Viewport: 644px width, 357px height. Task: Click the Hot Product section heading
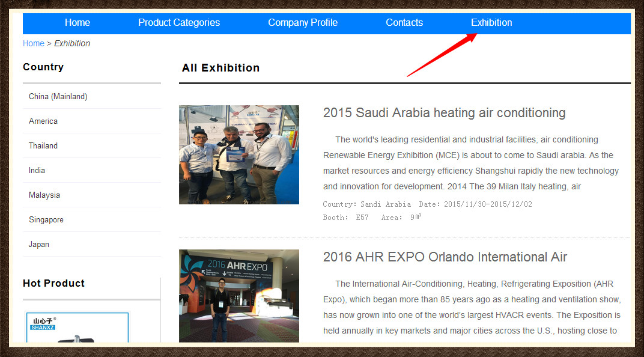(54, 284)
